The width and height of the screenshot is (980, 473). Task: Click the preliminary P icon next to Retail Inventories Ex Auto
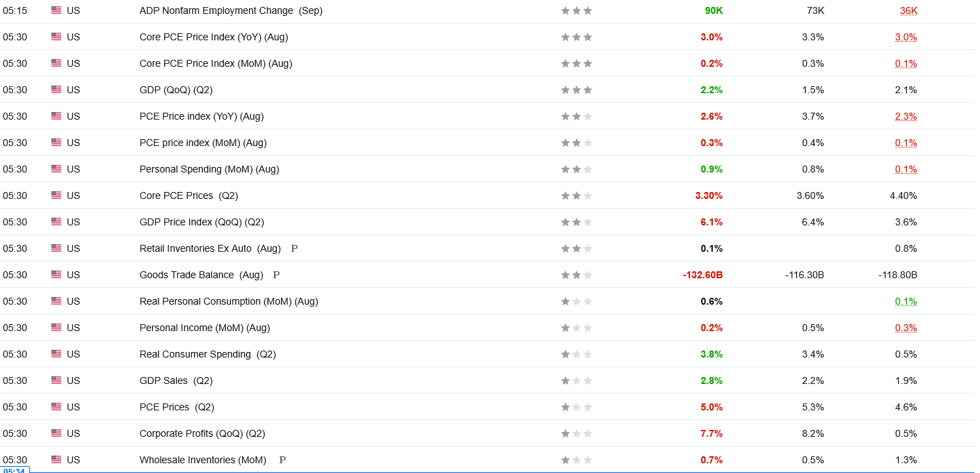294,248
